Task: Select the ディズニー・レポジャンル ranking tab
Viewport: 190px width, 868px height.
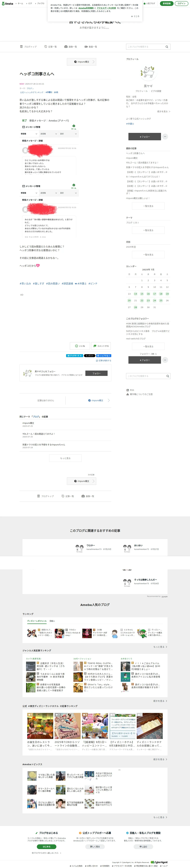Action: 37,621
